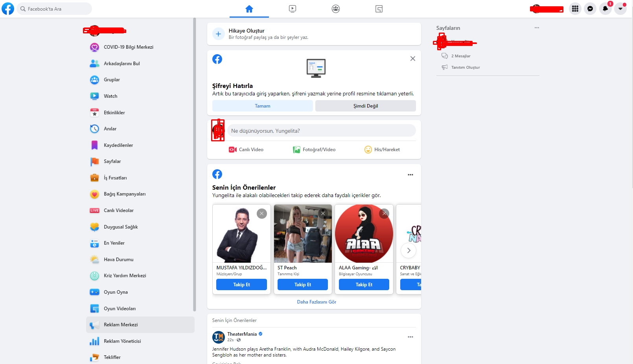Open the apps grid menu
The height and width of the screenshot is (364, 633).
click(575, 9)
